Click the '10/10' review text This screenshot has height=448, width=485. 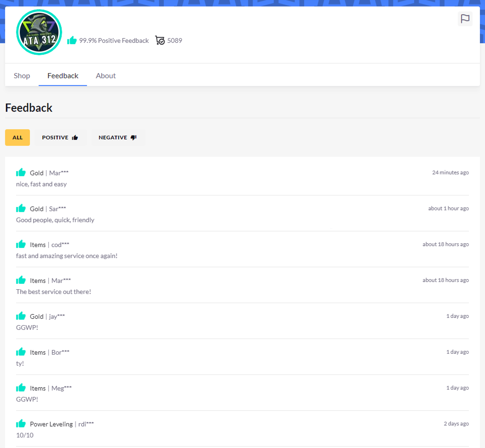[25, 435]
